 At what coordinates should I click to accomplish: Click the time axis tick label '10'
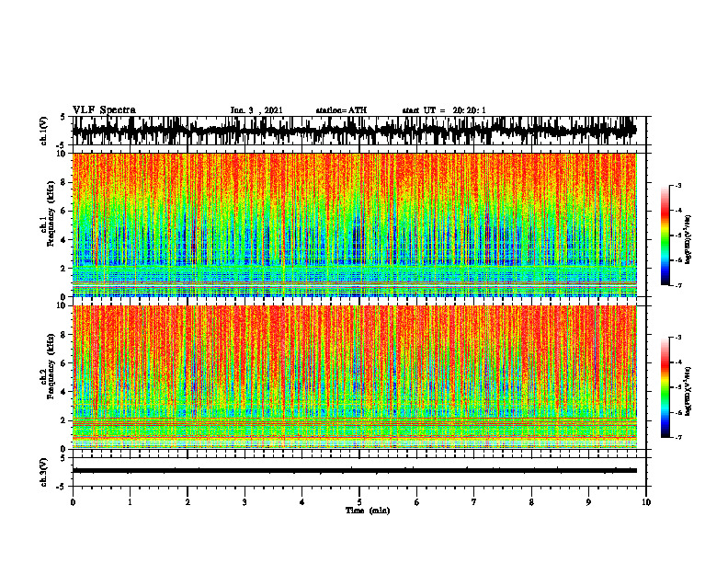(646, 502)
